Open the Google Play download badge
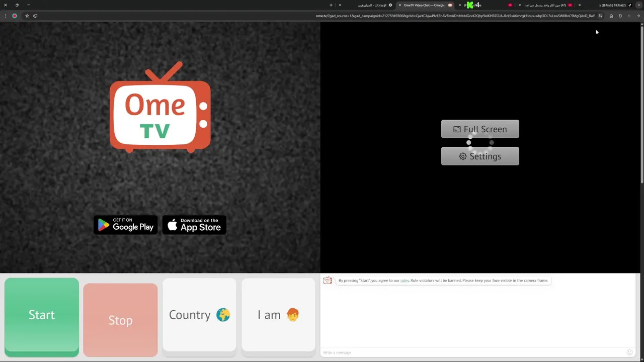644x362 pixels. (x=126, y=225)
